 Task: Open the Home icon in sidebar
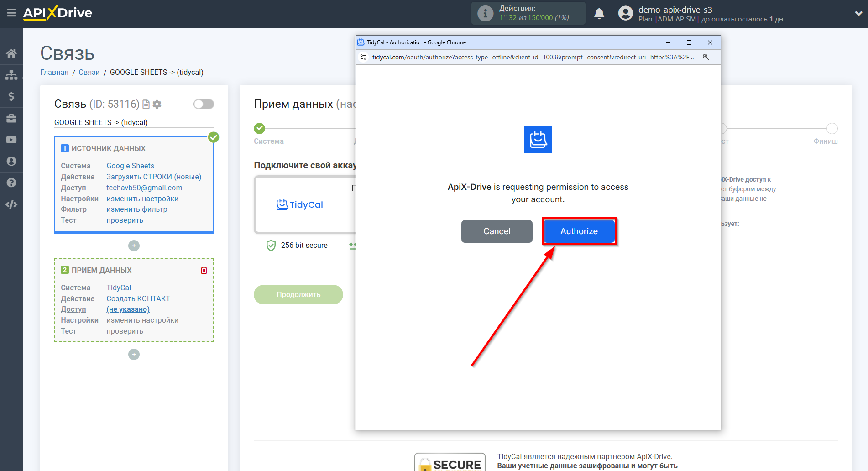(11, 53)
